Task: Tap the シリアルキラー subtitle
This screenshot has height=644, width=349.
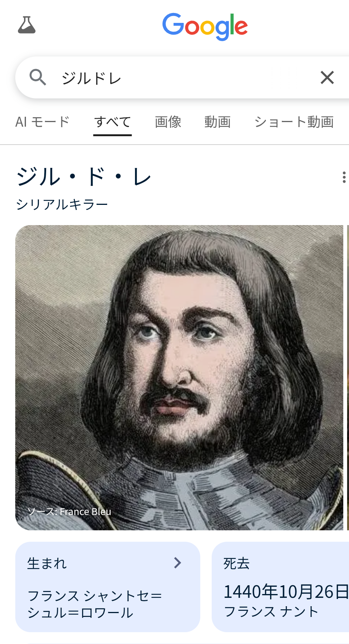Action: (x=62, y=204)
